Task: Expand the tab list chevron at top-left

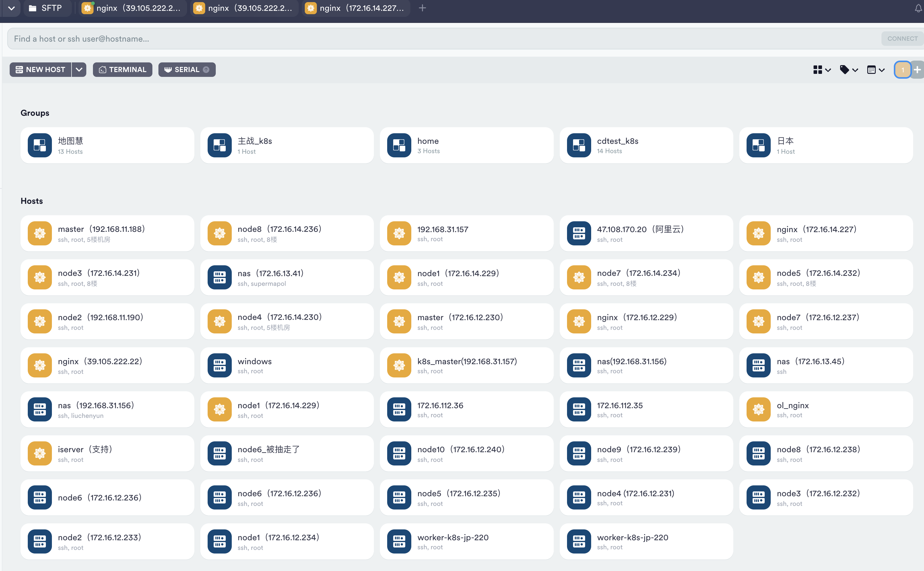Action: point(11,8)
